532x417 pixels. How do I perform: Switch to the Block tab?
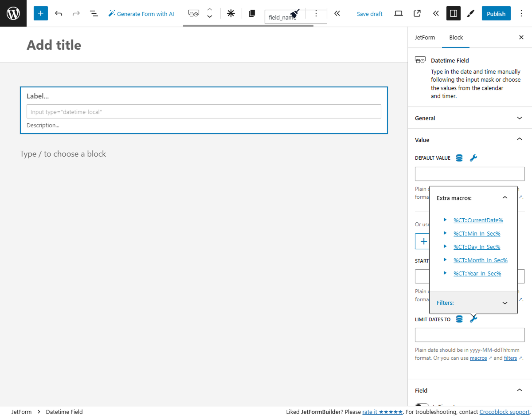click(x=456, y=38)
